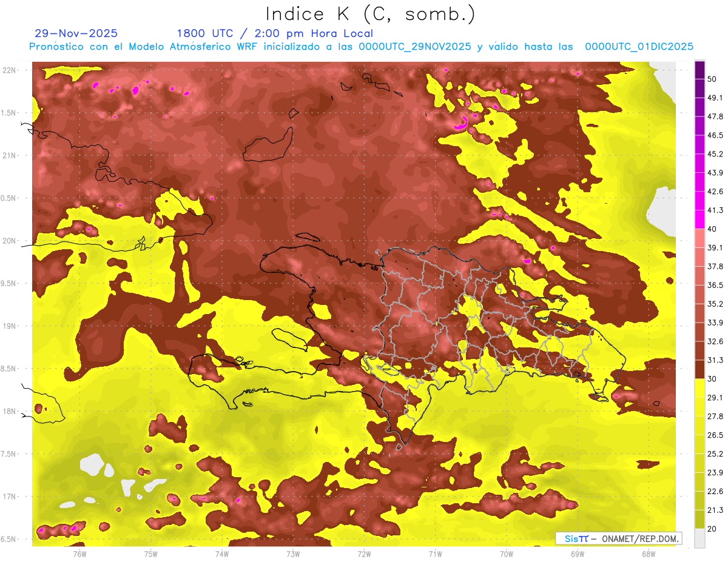The width and height of the screenshot is (728, 562).
Task: Click the colorbar value "30"
Action: [x=713, y=379]
